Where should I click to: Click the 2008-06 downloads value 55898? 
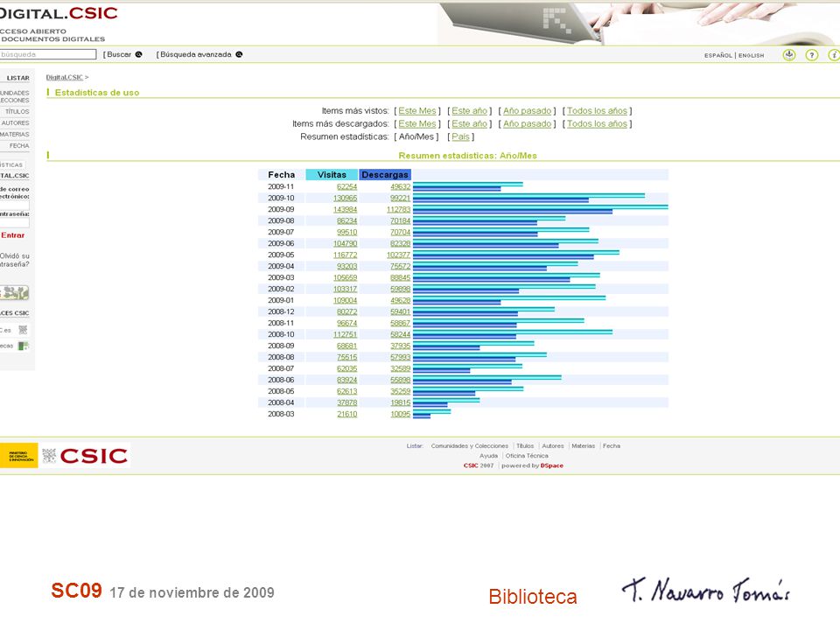[x=400, y=380]
